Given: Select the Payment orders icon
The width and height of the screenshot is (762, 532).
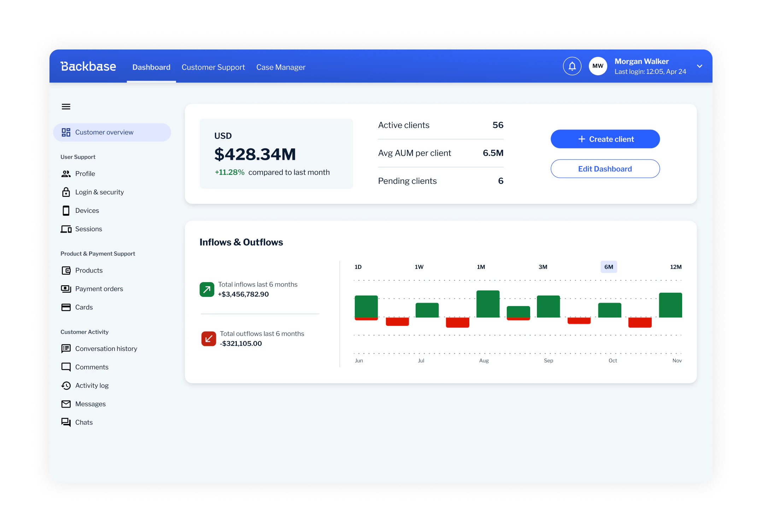Looking at the screenshot, I should point(66,289).
